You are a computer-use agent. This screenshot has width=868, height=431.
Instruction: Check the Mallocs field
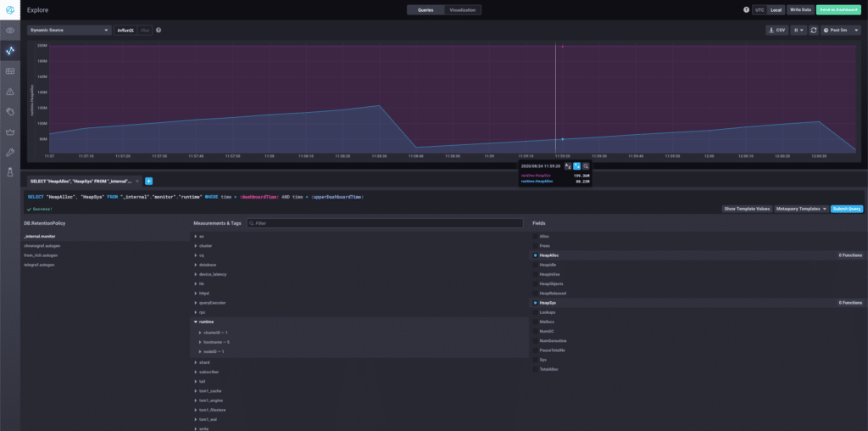pos(536,322)
